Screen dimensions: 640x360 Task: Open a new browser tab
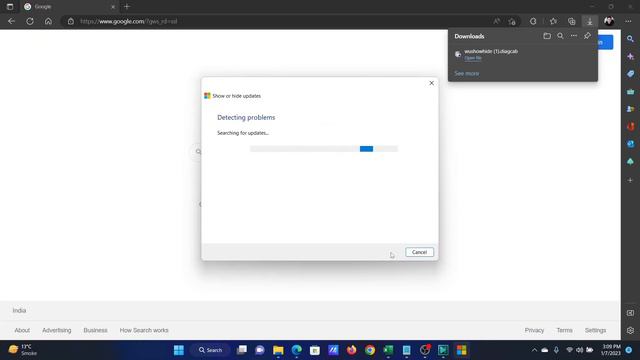point(127,7)
